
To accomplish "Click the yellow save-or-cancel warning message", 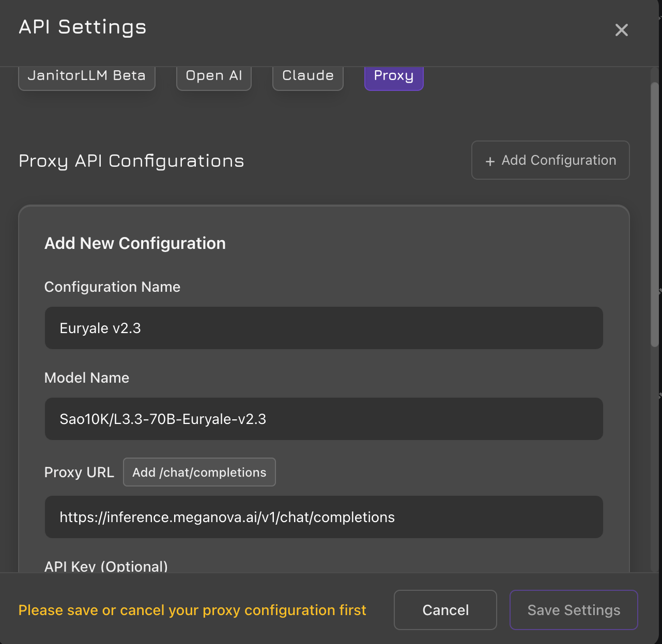I will (192, 610).
